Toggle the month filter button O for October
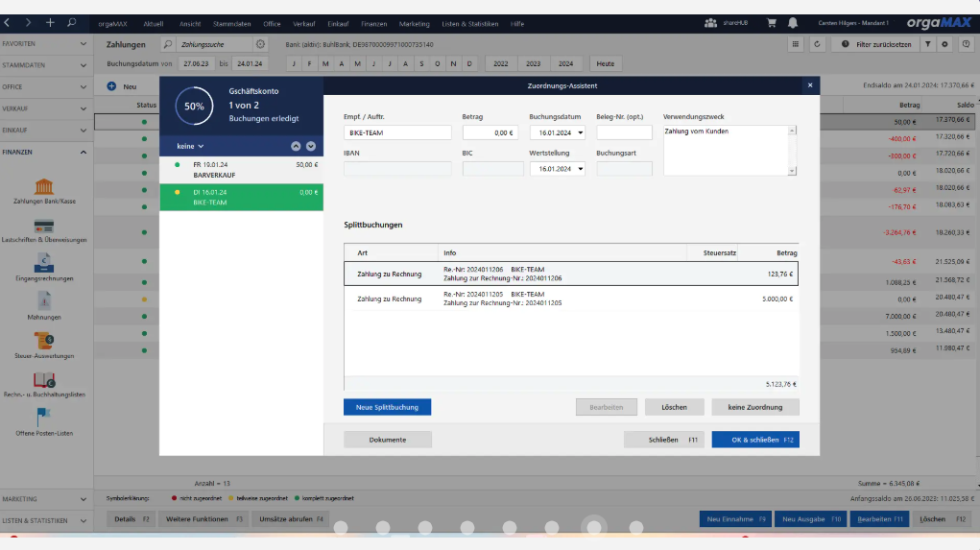 (x=438, y=63)
